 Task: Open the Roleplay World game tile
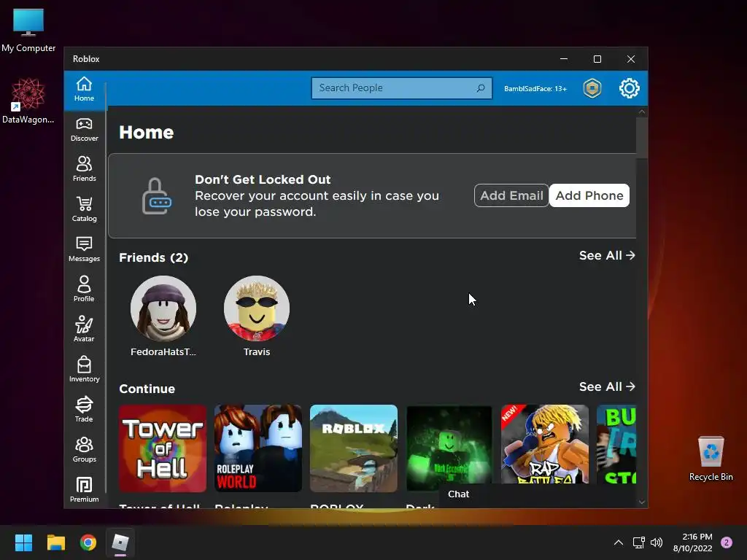[258, 448]
